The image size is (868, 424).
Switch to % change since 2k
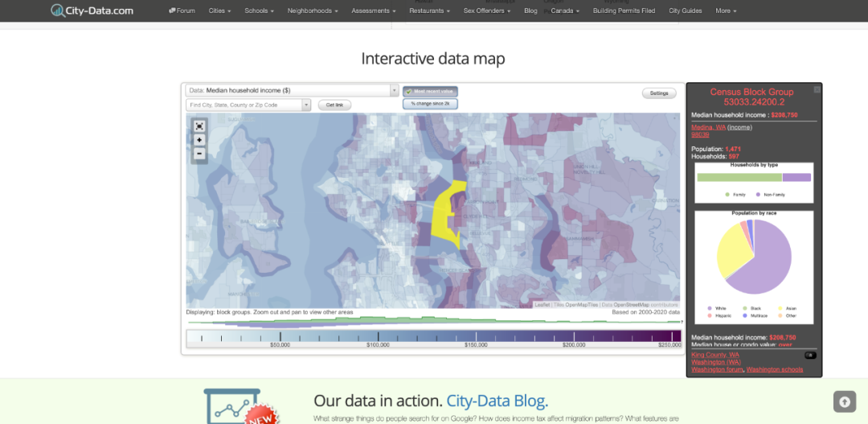(x=431, y=104)
